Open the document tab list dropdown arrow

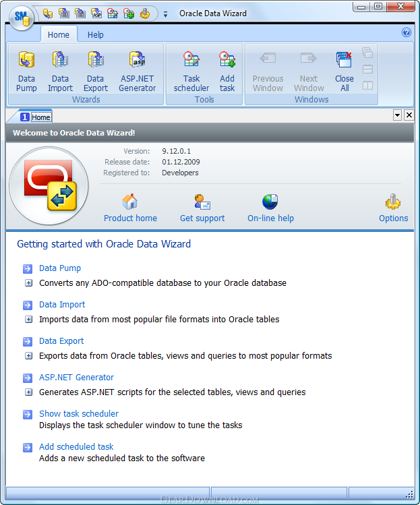(398, 115)
